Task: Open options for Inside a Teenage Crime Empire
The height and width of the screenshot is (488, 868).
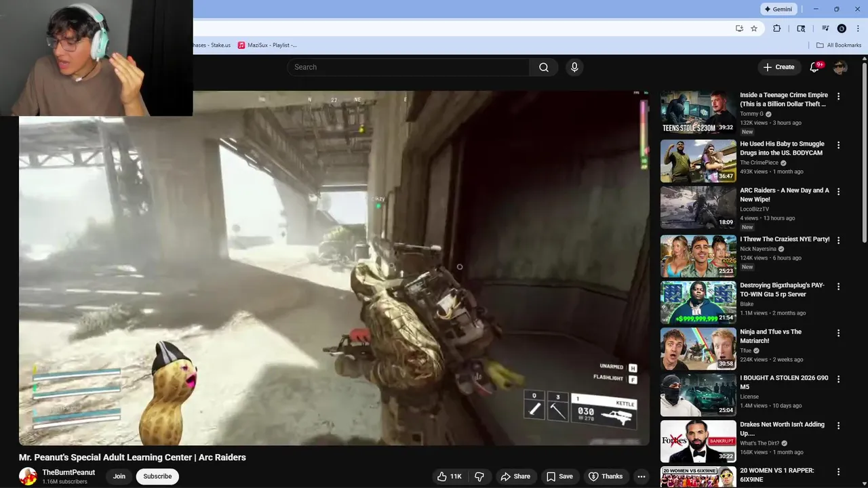Action: click(x=838, y=96)
